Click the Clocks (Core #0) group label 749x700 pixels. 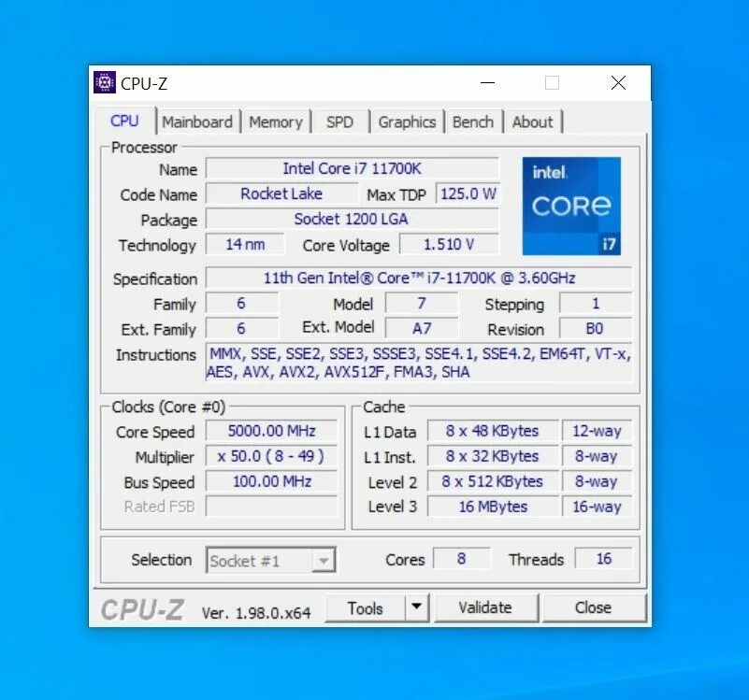pos(168,407)
